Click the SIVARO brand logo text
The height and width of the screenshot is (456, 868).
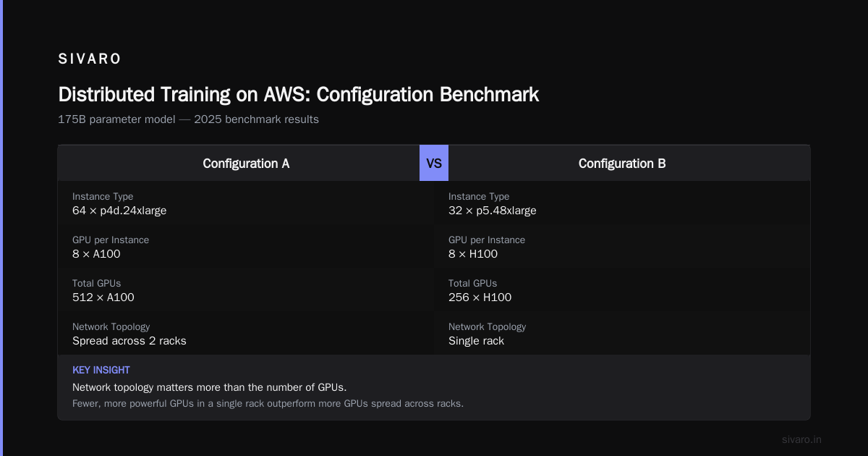click(x=90, y=59)
